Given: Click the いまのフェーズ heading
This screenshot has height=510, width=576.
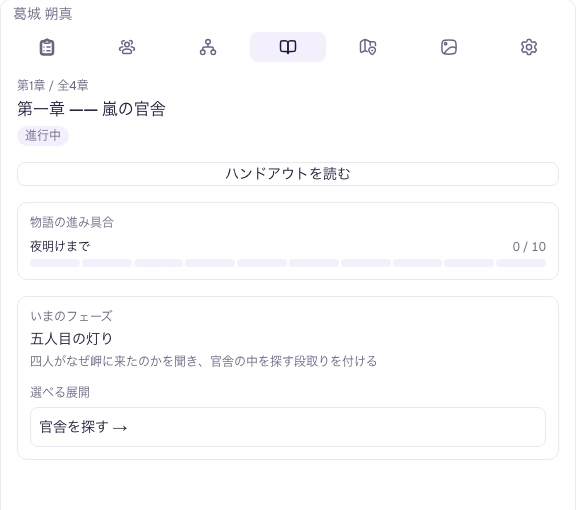Looking at the screenshot, I should point(71,316).
